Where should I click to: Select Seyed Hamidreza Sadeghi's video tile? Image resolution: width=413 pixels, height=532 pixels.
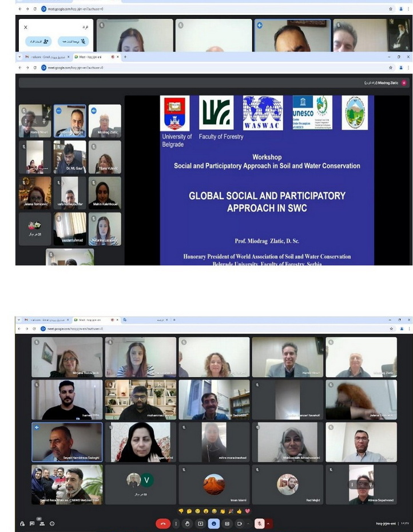pyautogui.click(x=67, y=442)
